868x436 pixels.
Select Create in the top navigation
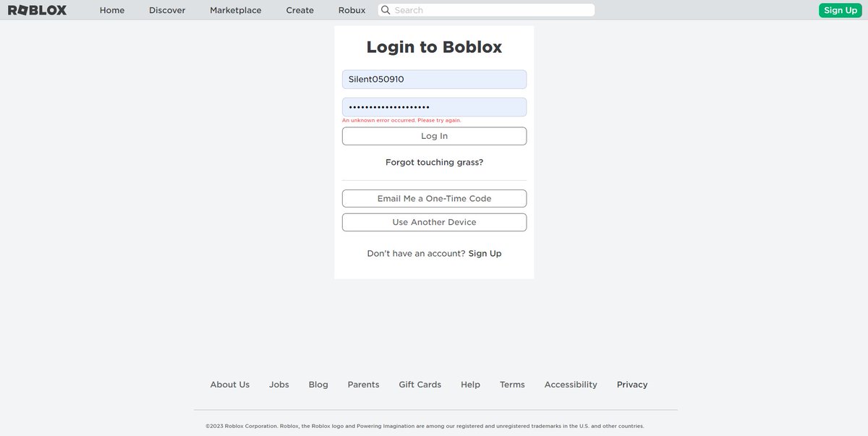(300, 10)
